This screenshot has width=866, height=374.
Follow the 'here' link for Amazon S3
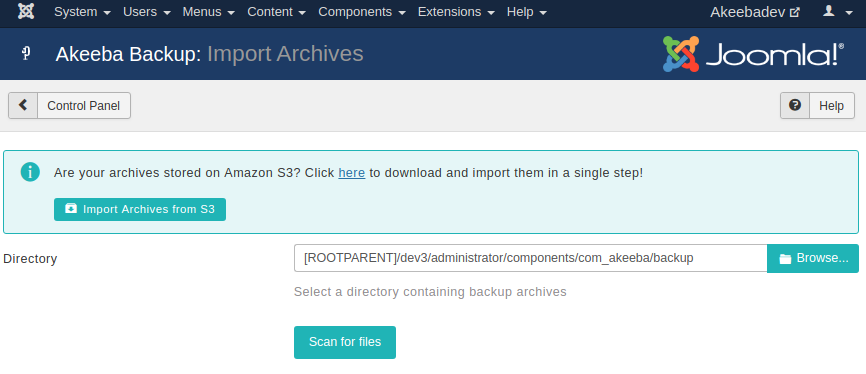coord(351,172)
